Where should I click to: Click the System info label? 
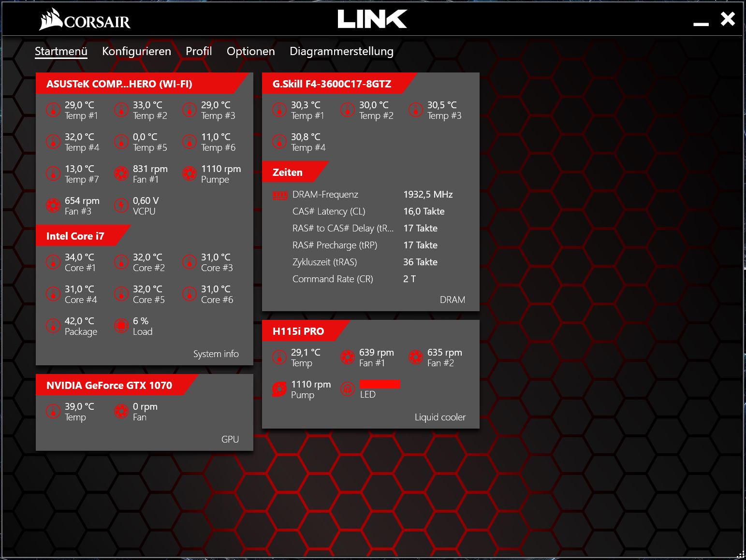pyautogui.click(x=216, y=354)
